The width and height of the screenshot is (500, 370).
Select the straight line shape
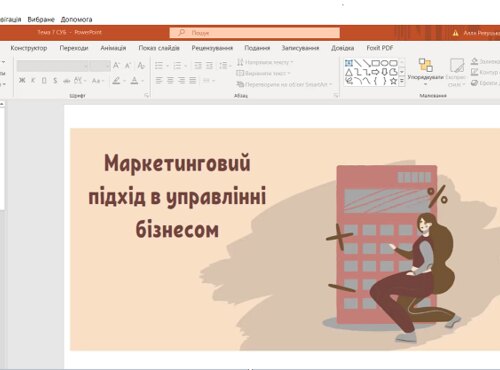coord(357,63)
